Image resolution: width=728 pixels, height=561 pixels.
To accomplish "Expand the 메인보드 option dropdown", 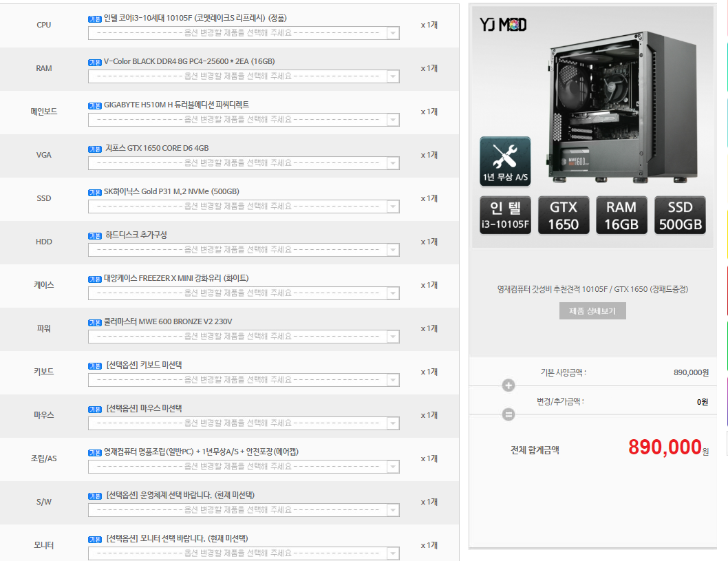I will point(244,120).
